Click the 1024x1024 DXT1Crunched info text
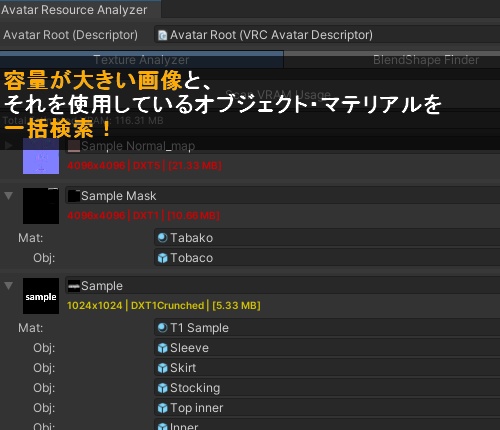500x430 pixels. click(164, 305)
